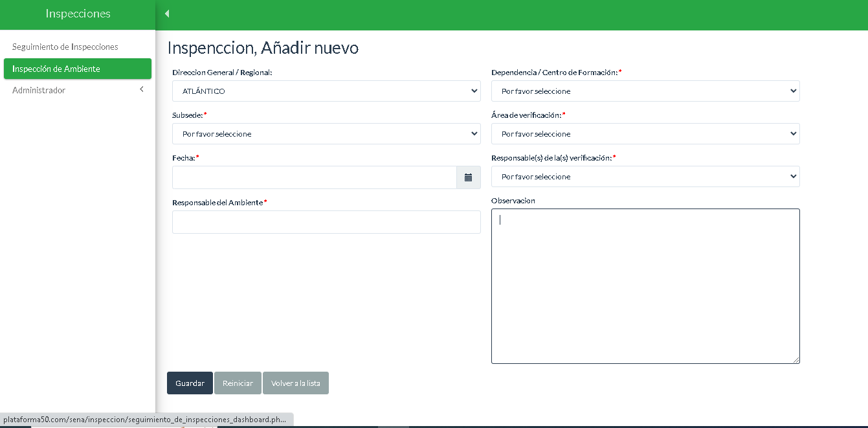Collapse the sidebar using the arrow icon

click(x=167, y=14)
